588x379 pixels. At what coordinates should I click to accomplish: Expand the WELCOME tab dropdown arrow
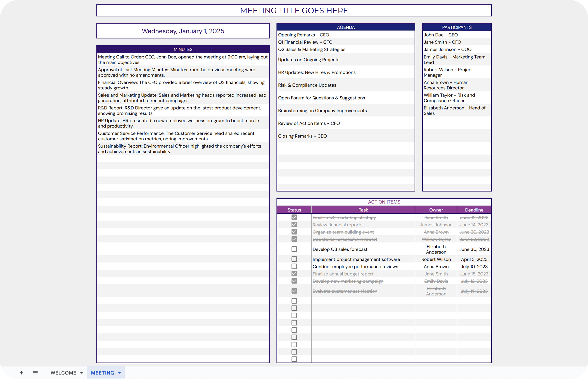coord(82,373)
